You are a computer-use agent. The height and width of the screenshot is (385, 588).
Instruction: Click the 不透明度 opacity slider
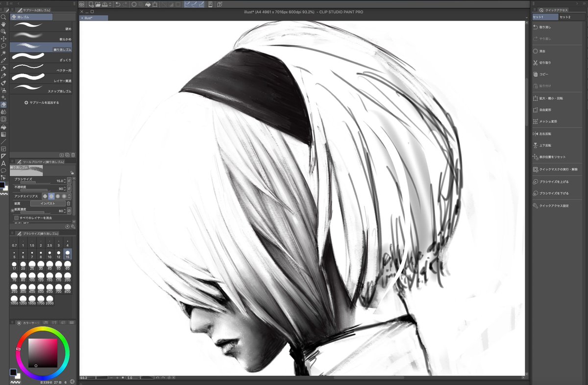pos(35,190)
